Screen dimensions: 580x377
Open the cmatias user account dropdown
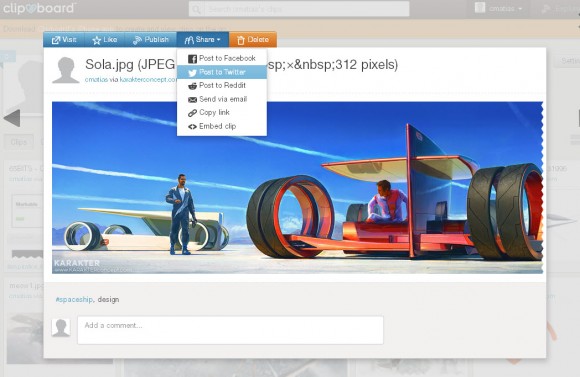tap(499, 9)
